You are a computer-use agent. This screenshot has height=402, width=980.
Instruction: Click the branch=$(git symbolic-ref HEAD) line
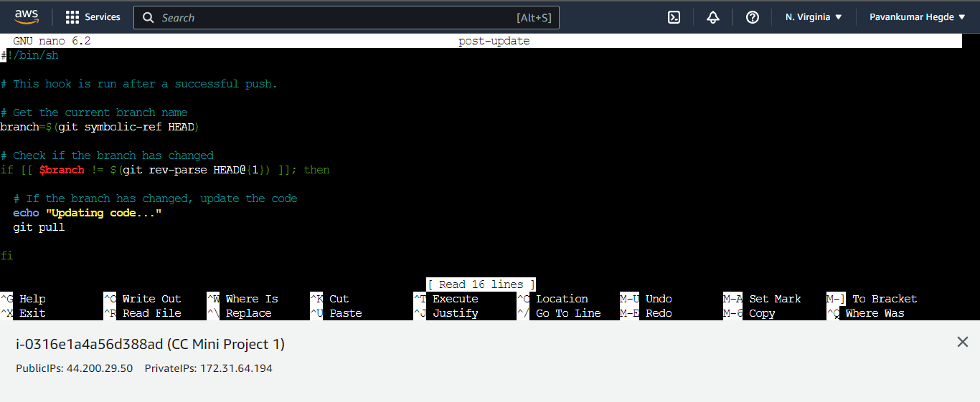tap(100, 127)
